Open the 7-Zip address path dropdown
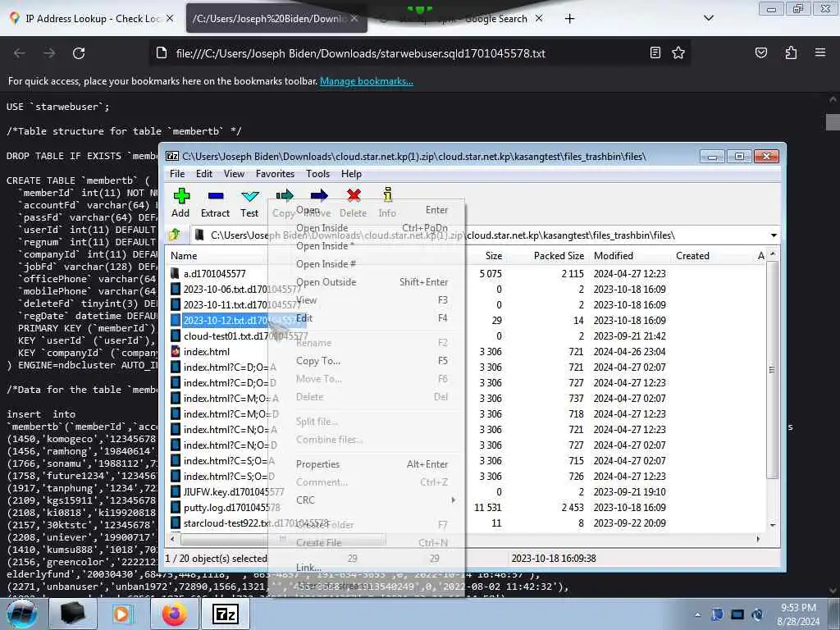 773,235
